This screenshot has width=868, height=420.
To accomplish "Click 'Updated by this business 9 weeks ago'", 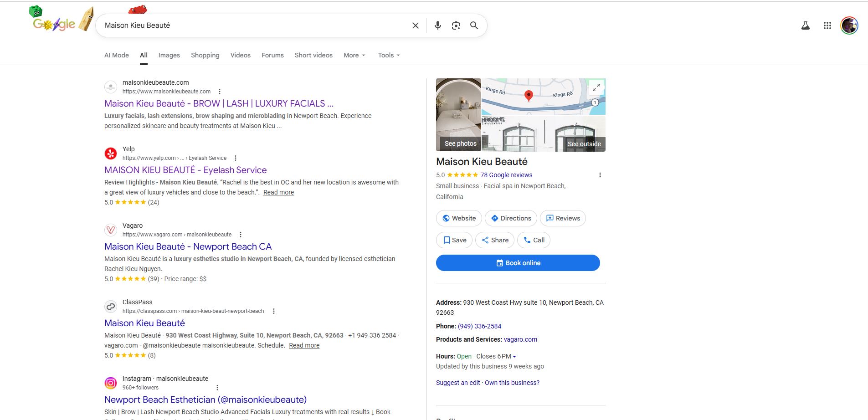I will click(x=490, y=366).
